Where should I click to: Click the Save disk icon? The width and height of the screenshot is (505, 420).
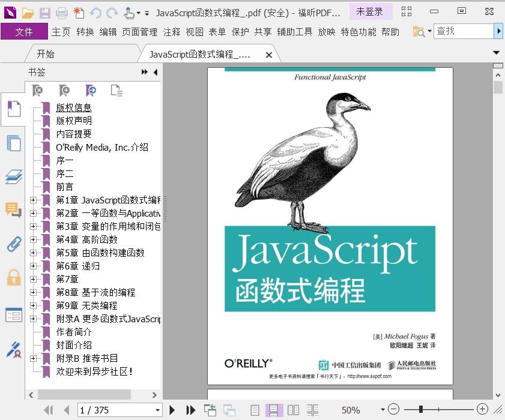45,13
